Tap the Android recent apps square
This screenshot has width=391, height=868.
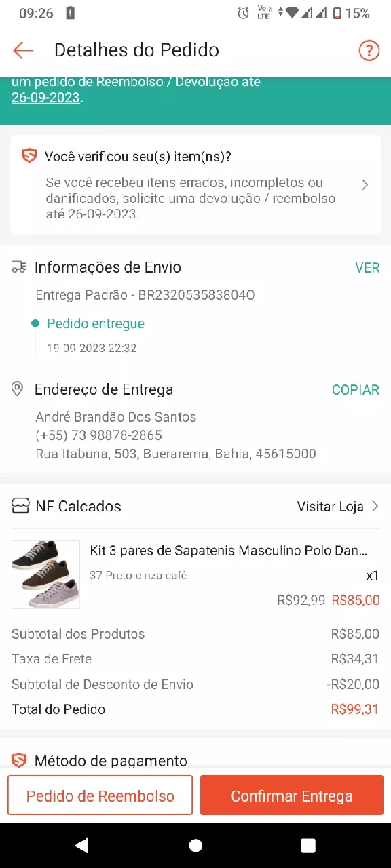308,845
